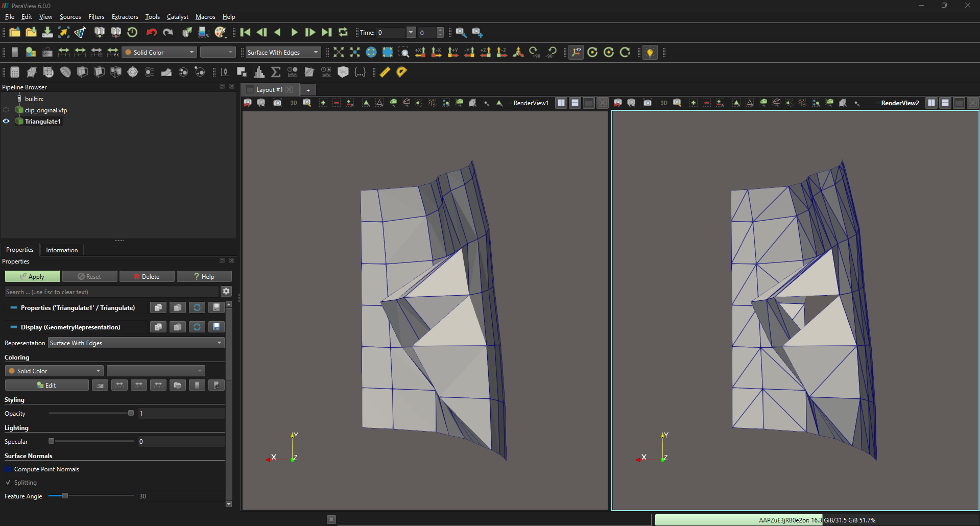Open Surface With Edges toolbar dropdown
This screenshot has width=980, height=526.
[x=283, y=52]
